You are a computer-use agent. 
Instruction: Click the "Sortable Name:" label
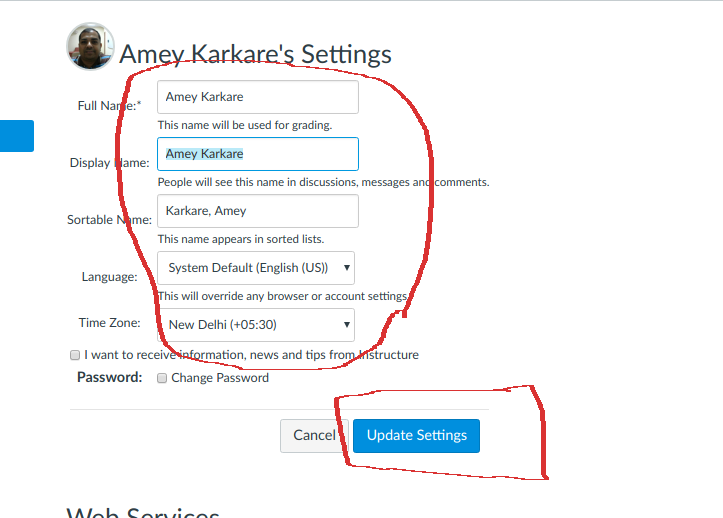(x=109, y=220)
